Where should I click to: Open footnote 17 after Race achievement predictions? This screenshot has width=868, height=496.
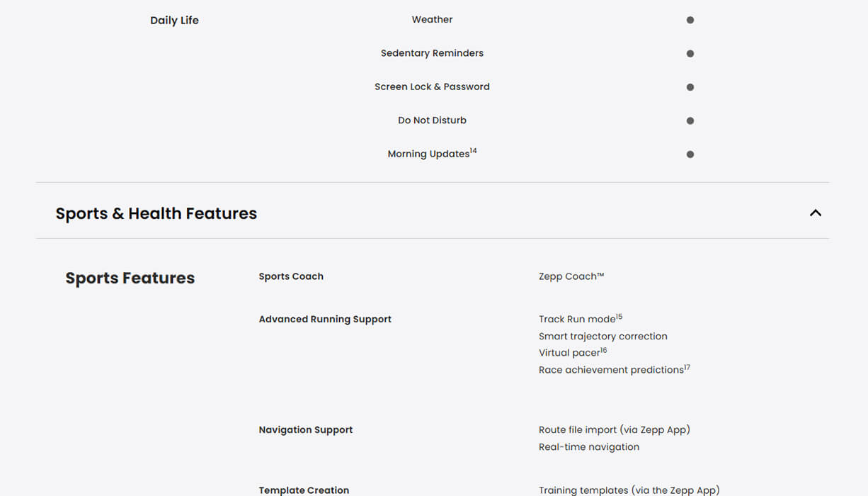click(x=687, y=367)
